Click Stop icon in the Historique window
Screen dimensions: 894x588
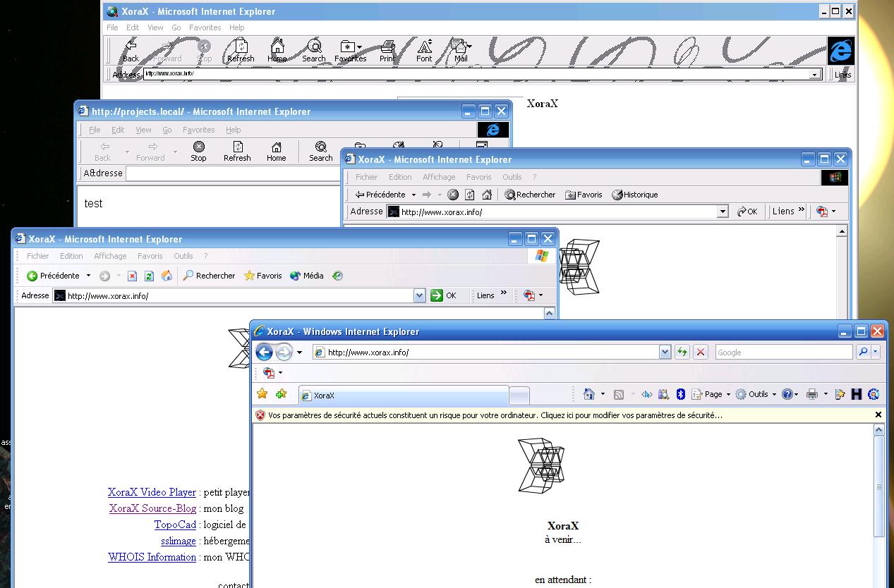[x=453, y=195]
